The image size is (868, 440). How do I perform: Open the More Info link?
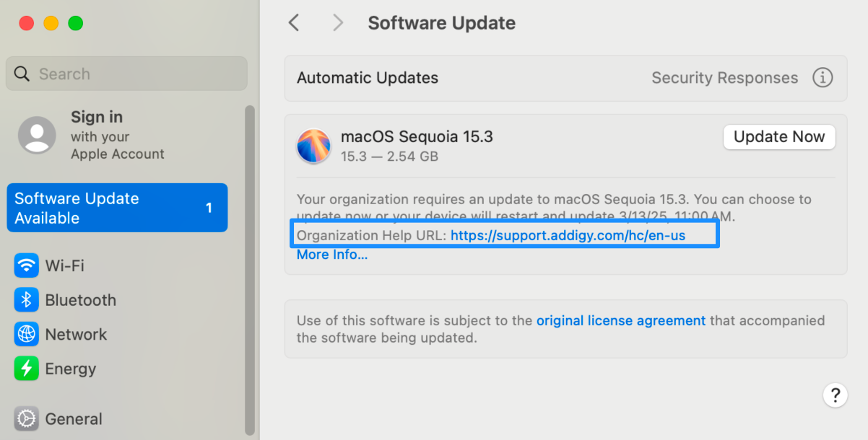[332, 255]
